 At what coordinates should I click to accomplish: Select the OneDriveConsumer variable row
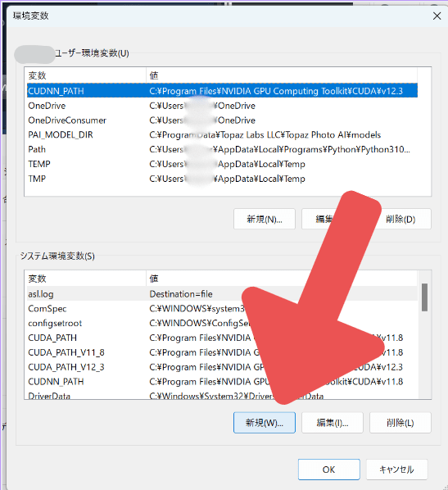222,120
